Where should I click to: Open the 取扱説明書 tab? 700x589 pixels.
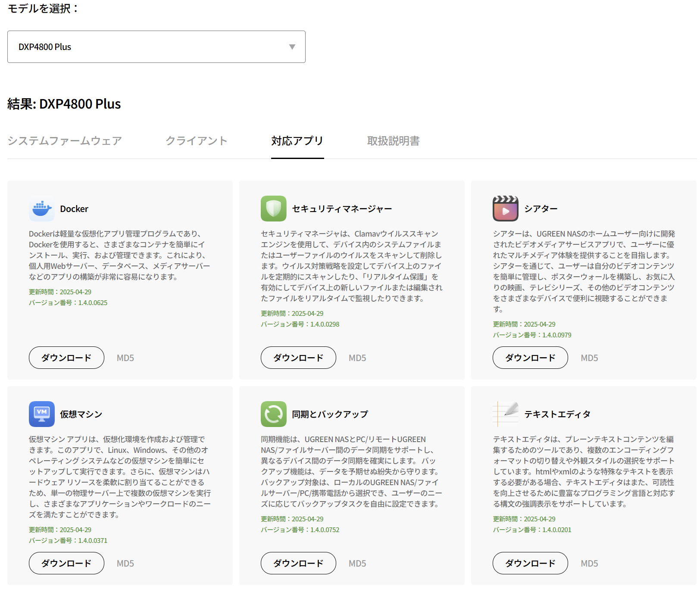coord(394,141)
